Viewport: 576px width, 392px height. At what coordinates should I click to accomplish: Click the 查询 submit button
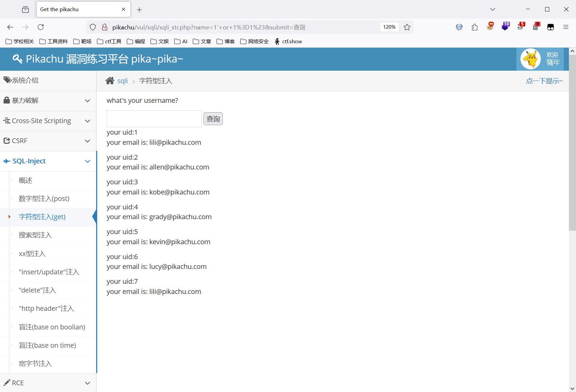pos(213,119)
